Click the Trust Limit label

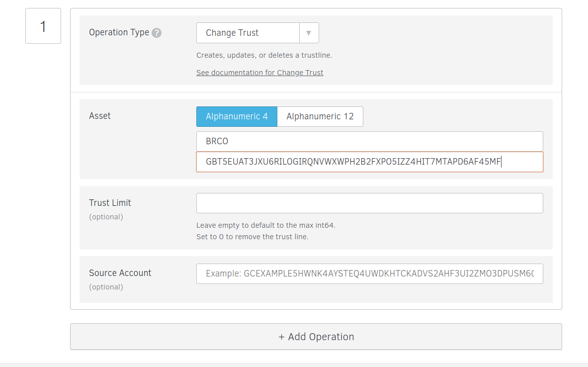click(110, 203)
